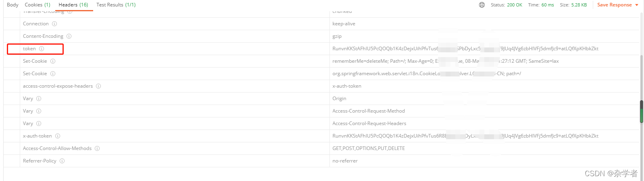The width and height of the screenshot is (644, 181).
Task: Click info icon next to token header
Action: pos(42,49)
